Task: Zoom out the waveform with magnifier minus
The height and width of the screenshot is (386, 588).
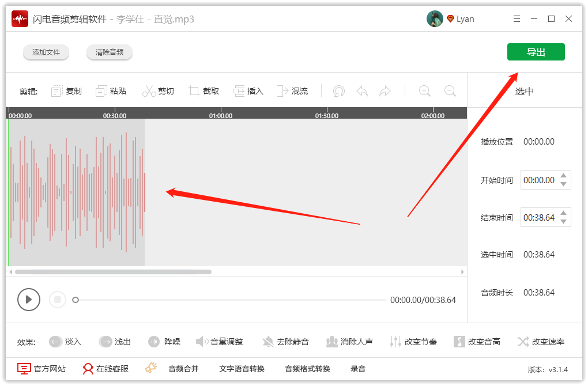Action: [450, 91]
